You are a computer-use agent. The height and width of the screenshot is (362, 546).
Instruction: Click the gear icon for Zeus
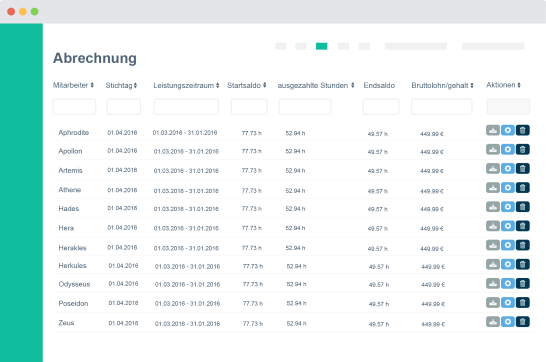pyautogui.click(x=508, y=322)
